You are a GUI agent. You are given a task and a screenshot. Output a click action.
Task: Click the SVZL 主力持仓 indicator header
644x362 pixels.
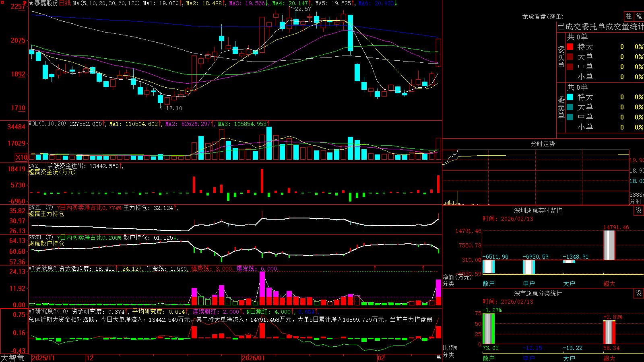pyautogui.click(x=103, y=208)
